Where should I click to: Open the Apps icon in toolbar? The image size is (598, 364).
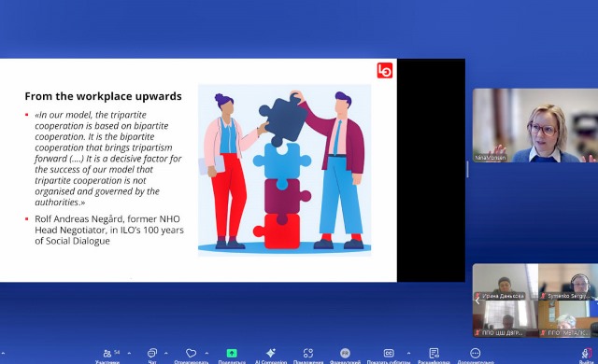[x=308, y=354]
